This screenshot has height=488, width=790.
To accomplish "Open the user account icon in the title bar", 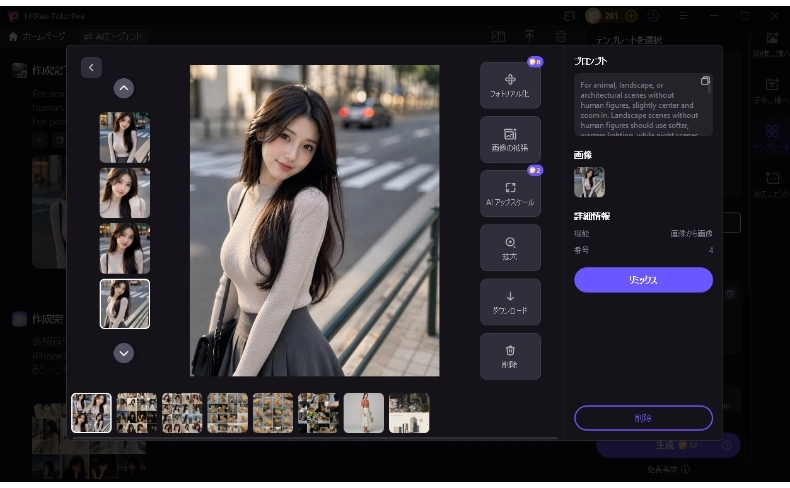I will click(x=653, y=16).
